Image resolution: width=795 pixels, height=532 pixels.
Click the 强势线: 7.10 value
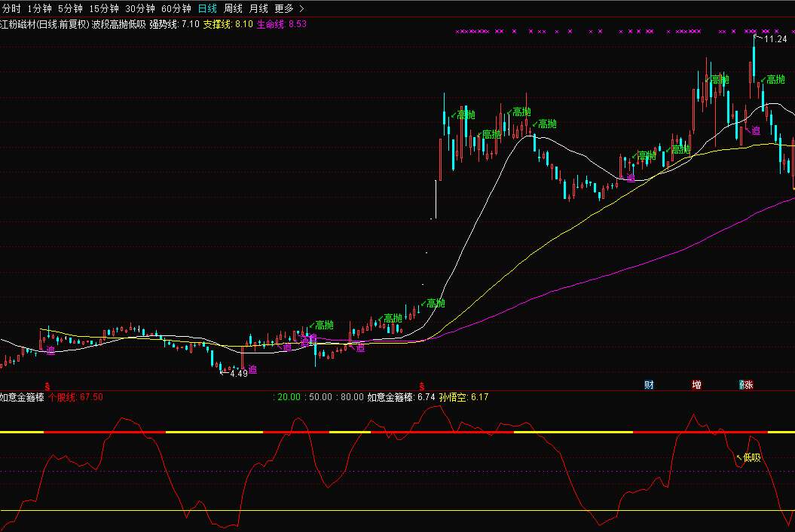pos(174,24)
